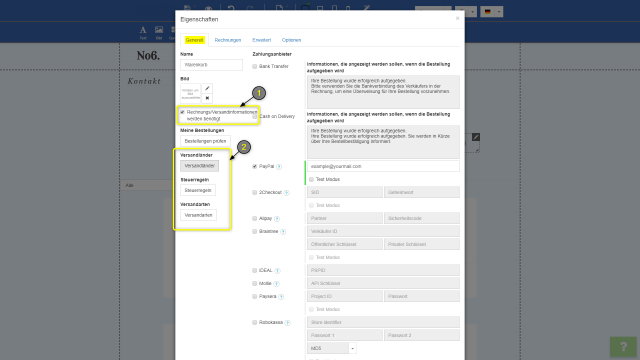Click the Steuerregeln button
Viewport: 640px width, 360px height.
point(198,190)
